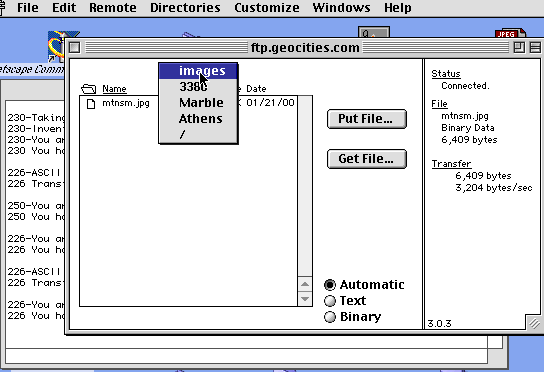
Task: Click the 3.0.3 version label
Action: coord(439,324)
